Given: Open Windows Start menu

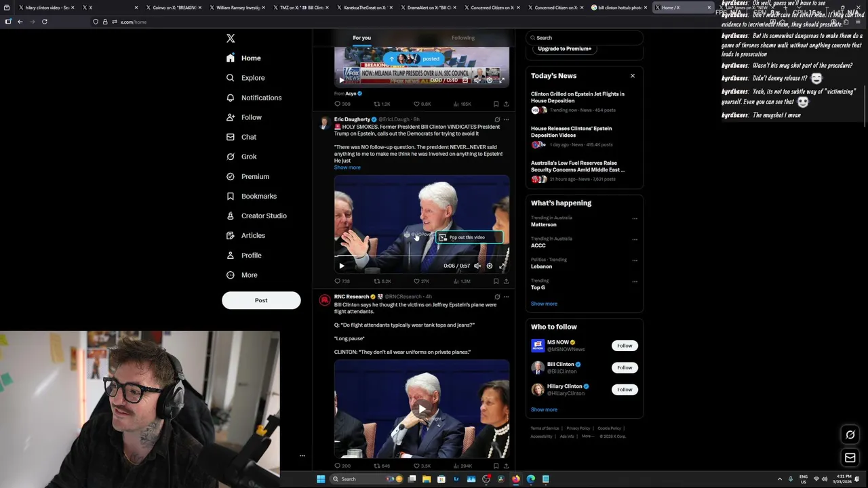Looking at the screenshot, I should [321, 479].
